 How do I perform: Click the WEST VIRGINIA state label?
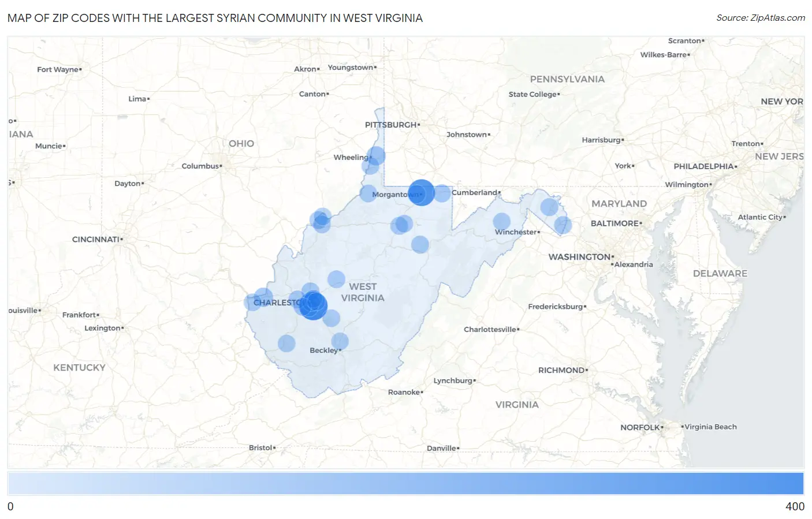pos(363,292)
